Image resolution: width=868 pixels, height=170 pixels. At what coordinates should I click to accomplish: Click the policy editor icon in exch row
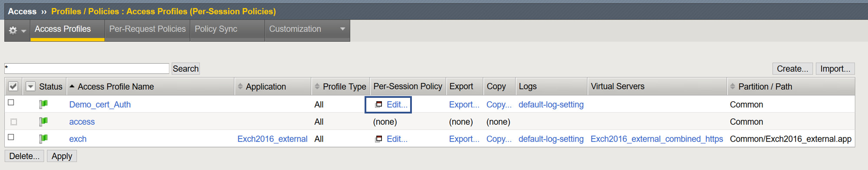tap(379, 139)
